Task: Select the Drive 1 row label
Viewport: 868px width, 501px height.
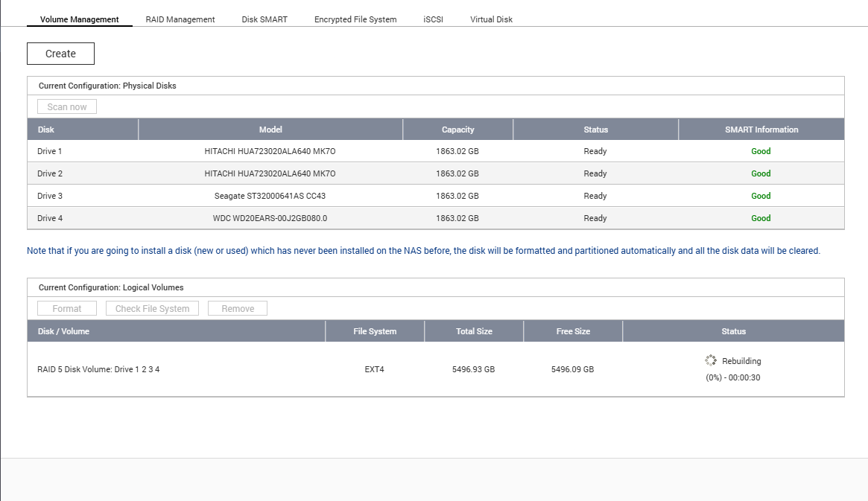Action: point(50,151)
